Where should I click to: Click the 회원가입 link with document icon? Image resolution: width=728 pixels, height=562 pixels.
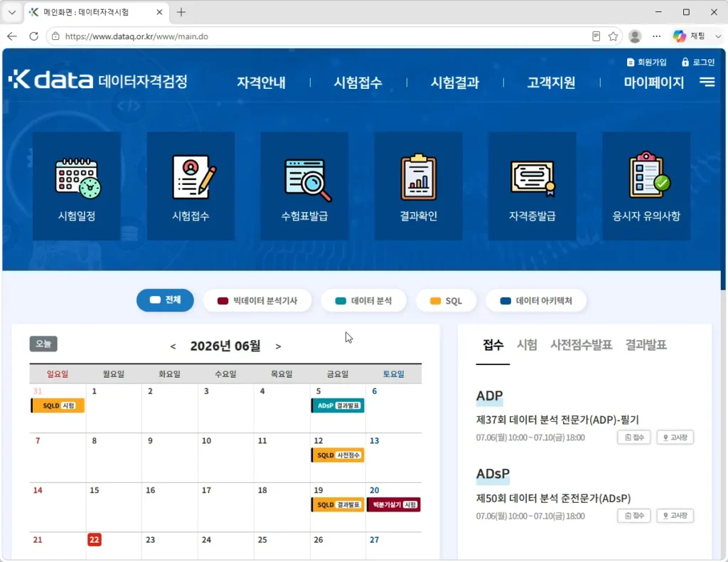coord(646,62)
